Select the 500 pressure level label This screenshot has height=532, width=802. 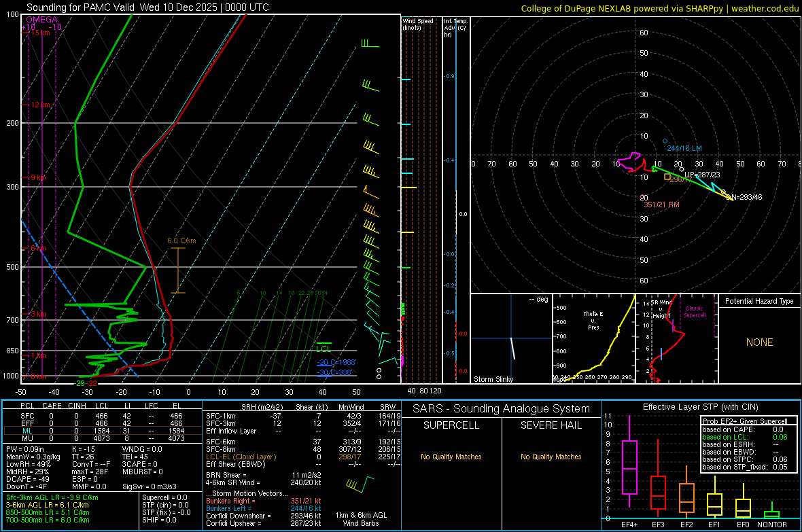point(12,267)
